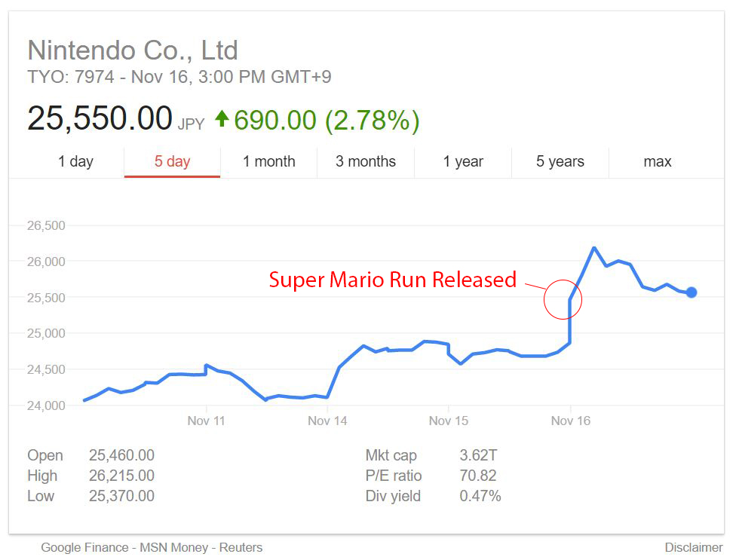The width and height of the screenshot is (736, 560).
Task: Click the red circle annotation on chart
Action: coord(563,299)
